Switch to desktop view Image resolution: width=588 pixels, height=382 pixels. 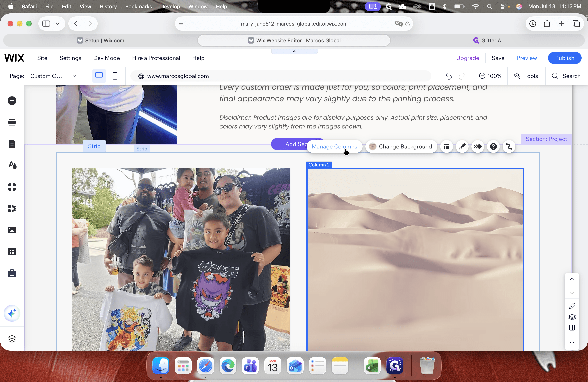(99, 76)
